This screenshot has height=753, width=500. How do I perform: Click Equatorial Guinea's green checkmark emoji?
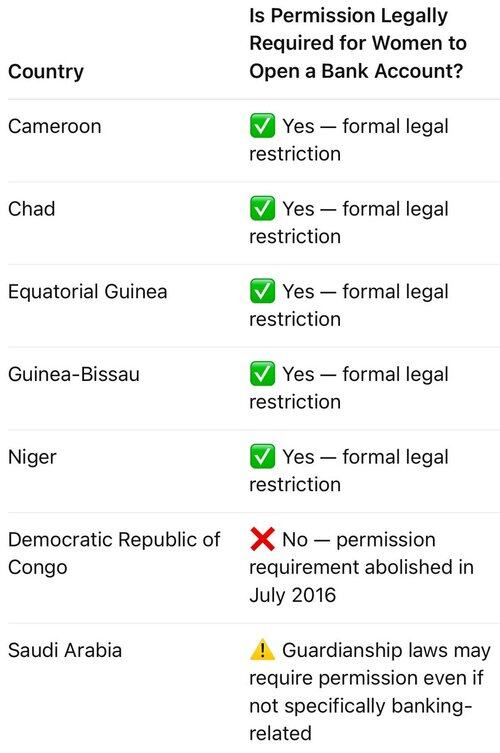(x=262, y=291)
